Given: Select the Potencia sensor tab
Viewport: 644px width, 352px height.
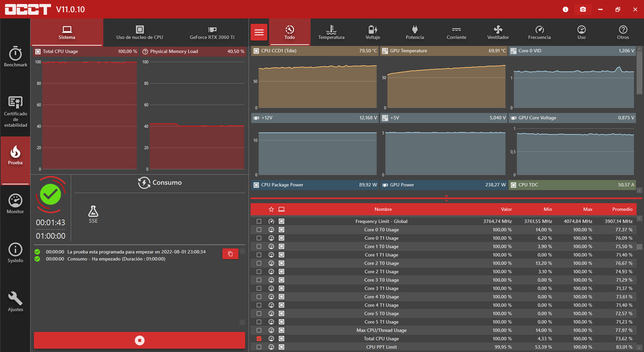Looking at the screenshot, I should point(415,33).
